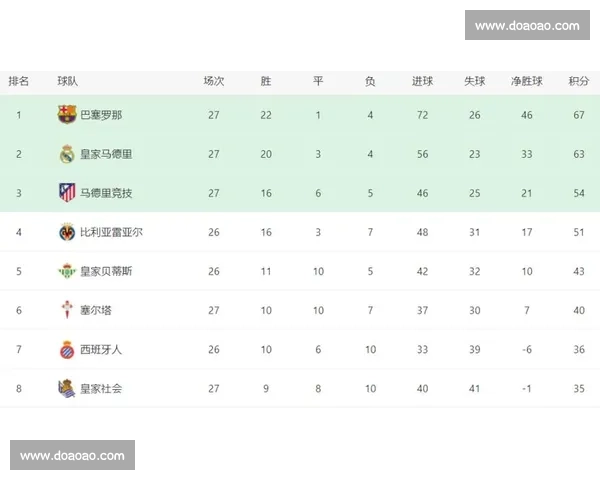The image size is (600, 480).
Task: Click the 马德里竞技 team name
Action: click(106, 193)
